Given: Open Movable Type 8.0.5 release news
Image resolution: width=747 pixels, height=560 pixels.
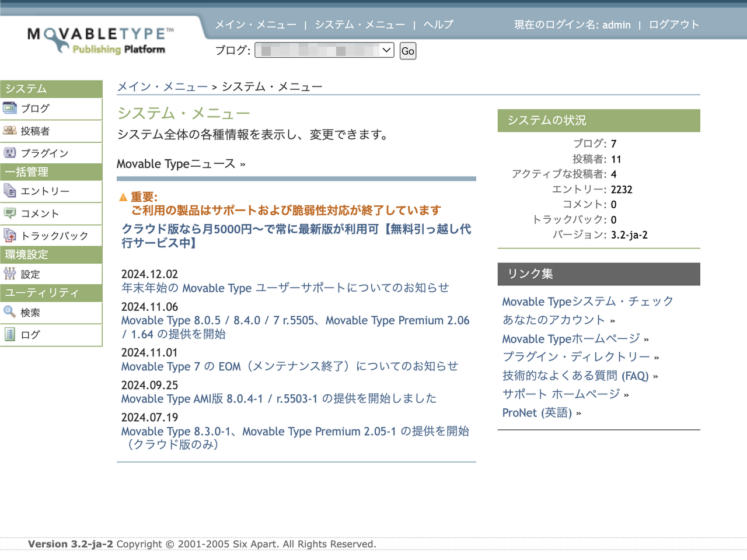Looking at the screenshot, I should 295,327.
